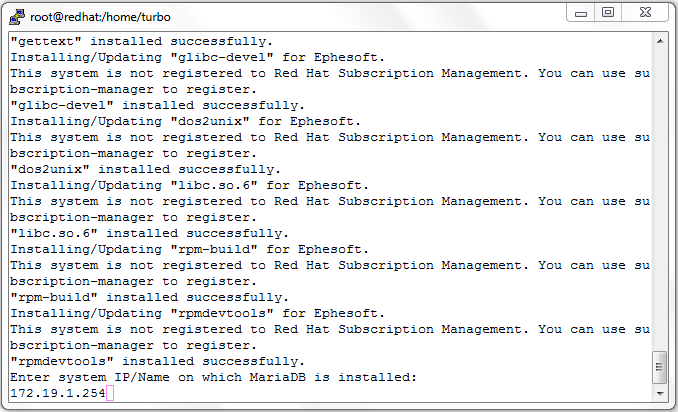Image resolution: width=678 pixels, height=412 pixels.
Task: Click the Installing/Updating "glibc-devel" line
Action: point(197,57)
